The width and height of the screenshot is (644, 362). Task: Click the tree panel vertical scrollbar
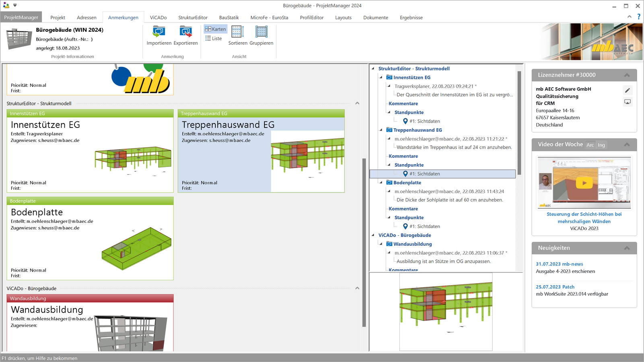pyautogui.click(x=519, y=123)
